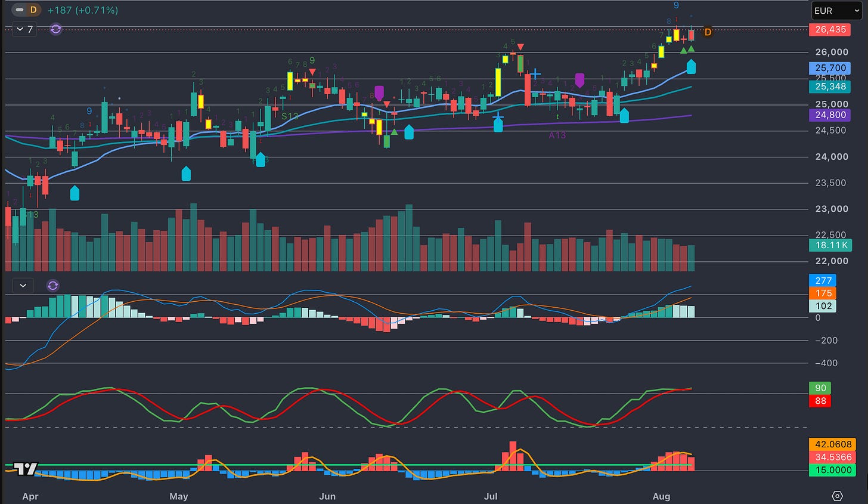Click the 102 histogram value label
This screenshot has height=504, width=868.
pos(823,306)
